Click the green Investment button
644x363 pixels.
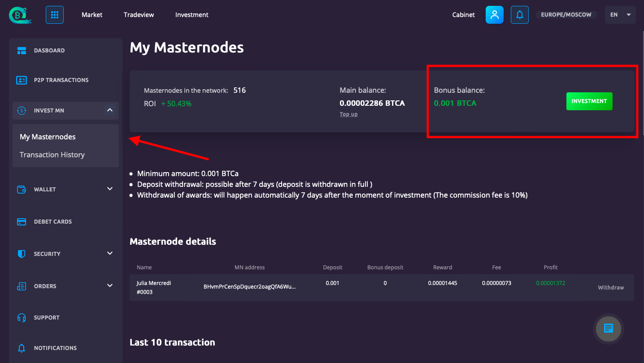pos(589,101)
